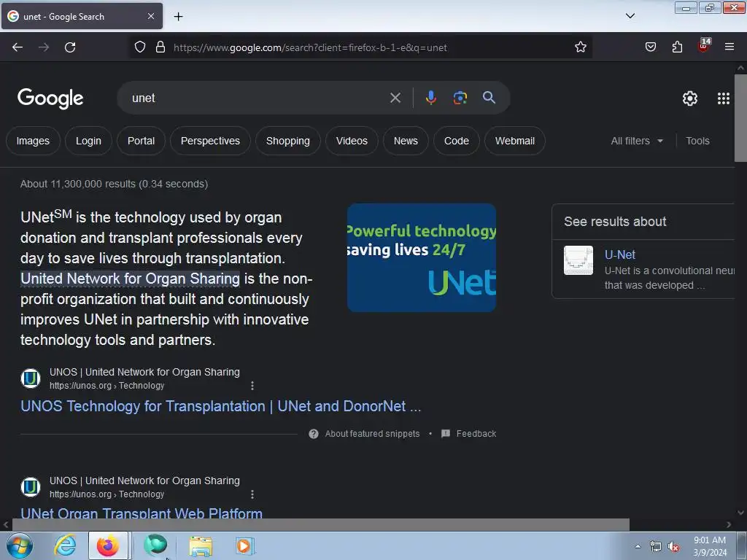Open Google quick settings gear
Viewport: 747px width, 560px height.
[x=690, y=98]
